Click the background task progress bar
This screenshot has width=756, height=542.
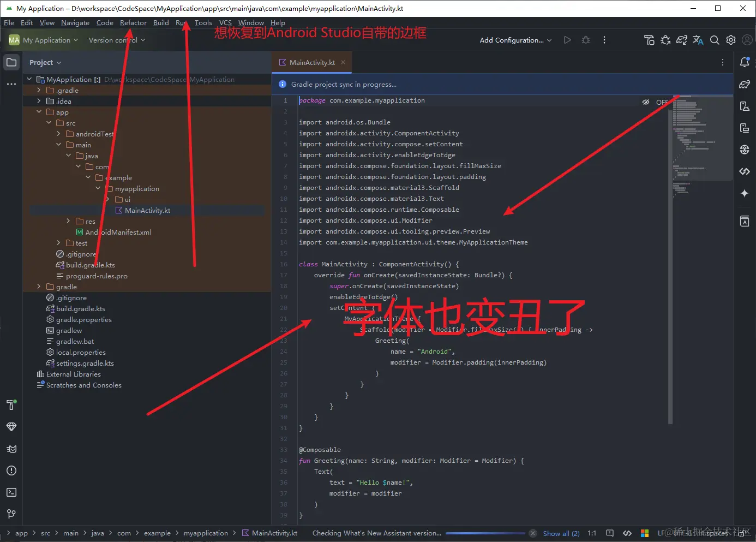tap(485, 533)
